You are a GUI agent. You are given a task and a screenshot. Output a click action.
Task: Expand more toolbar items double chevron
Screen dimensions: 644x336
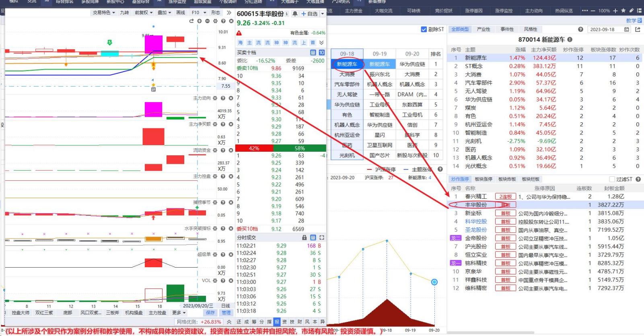229,12
